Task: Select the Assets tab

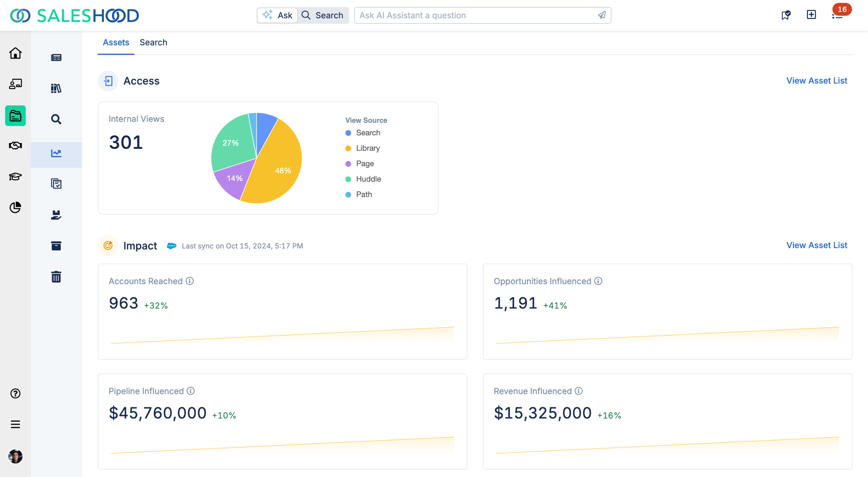Action: (x=116, y=42)
